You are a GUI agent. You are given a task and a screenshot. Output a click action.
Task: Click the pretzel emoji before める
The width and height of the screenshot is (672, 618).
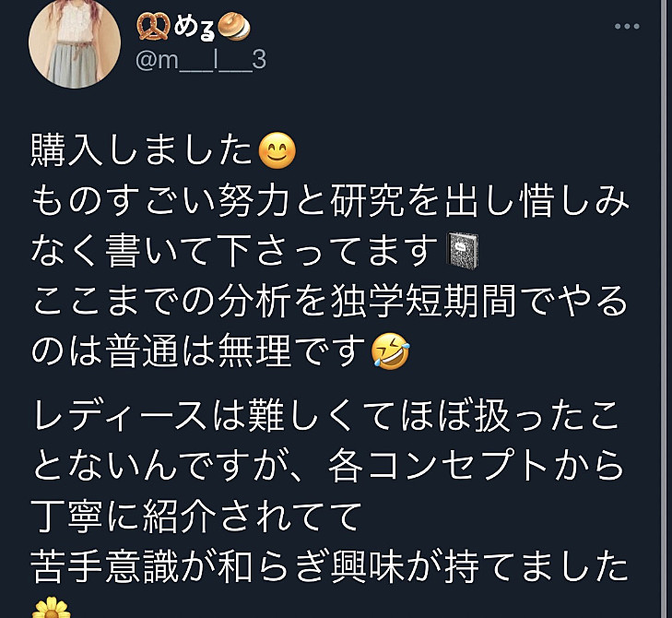[x=153, y=27]
